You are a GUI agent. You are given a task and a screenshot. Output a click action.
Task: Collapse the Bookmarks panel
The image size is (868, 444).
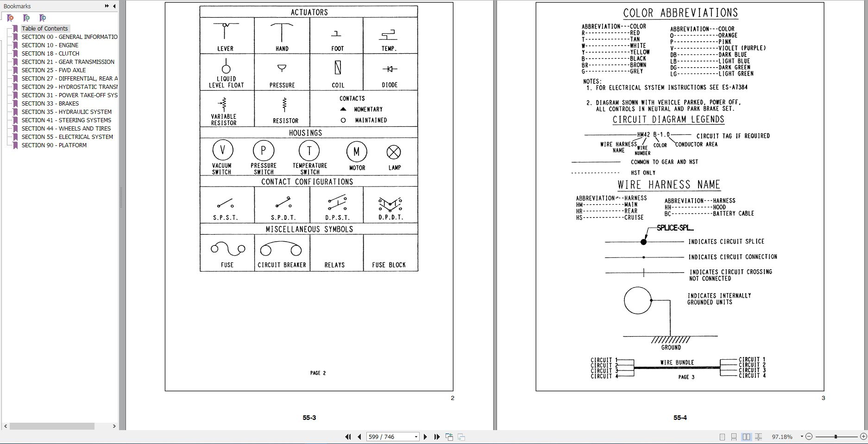(113, 6)
